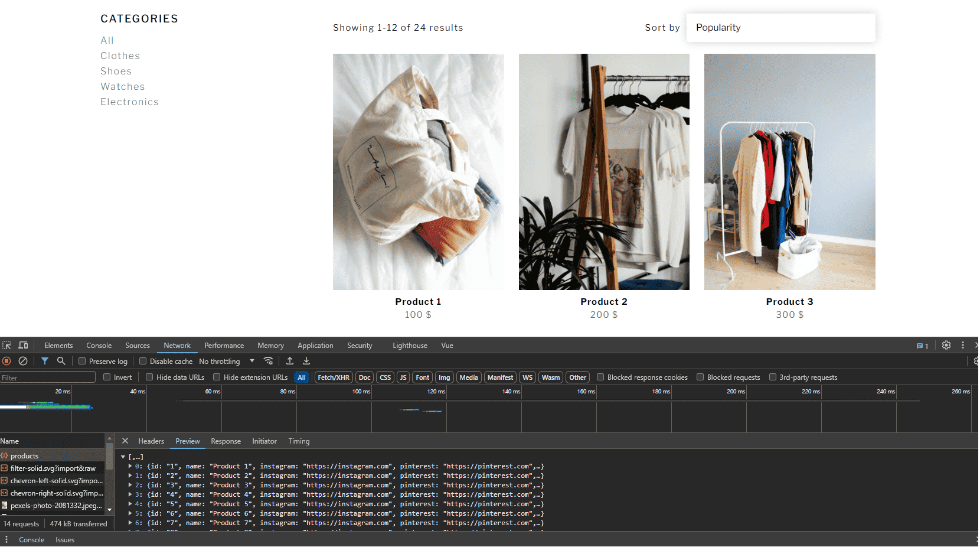
Task: Open the drawer three-dot menu
Action: pyautogui.click(x=6, y=540)
